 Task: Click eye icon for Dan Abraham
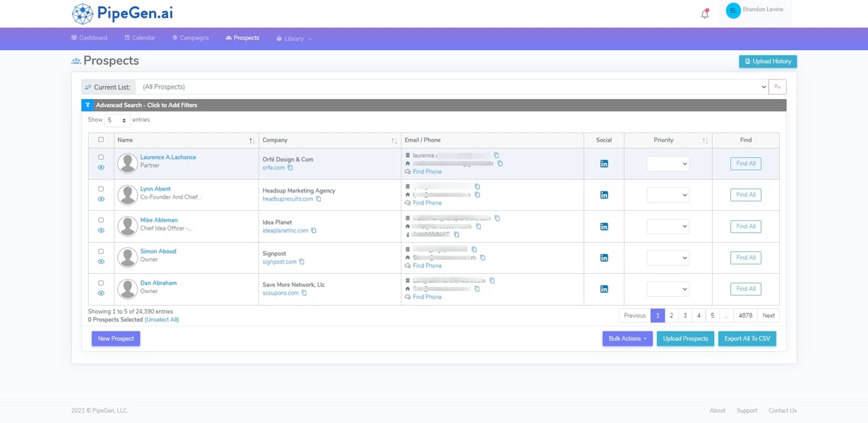coord(101,294)
